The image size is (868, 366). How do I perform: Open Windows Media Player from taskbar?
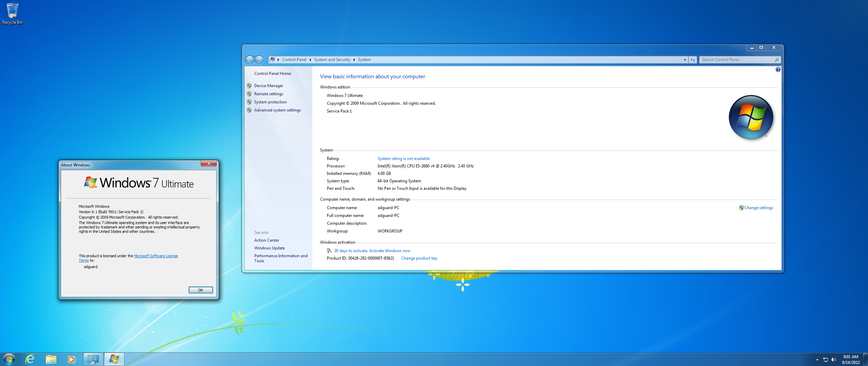[x=71, y=359]
